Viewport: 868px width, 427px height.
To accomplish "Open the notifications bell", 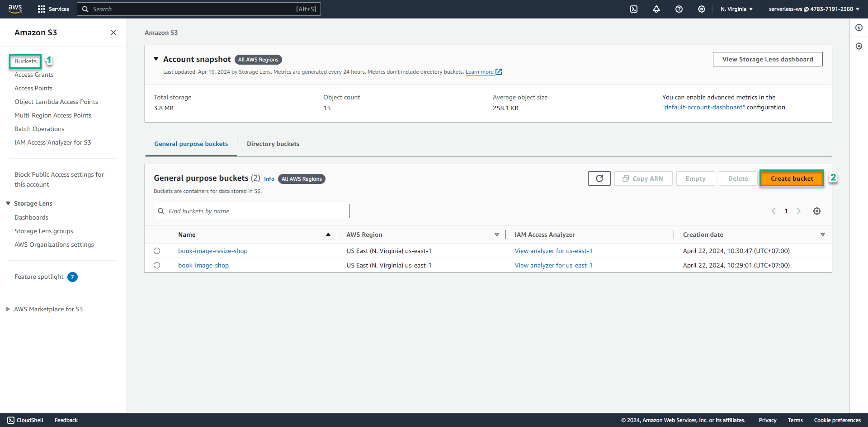I will (x=656, y=9).
